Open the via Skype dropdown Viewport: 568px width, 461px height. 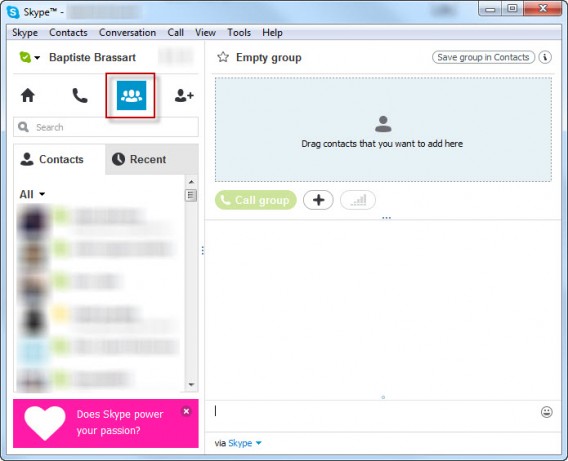(x=245, y=443)
